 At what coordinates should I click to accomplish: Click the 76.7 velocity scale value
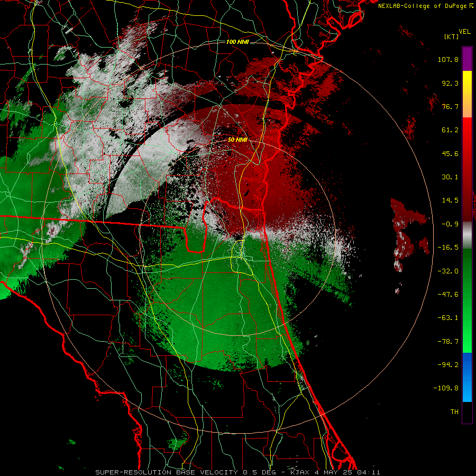[x=450, y=106]
